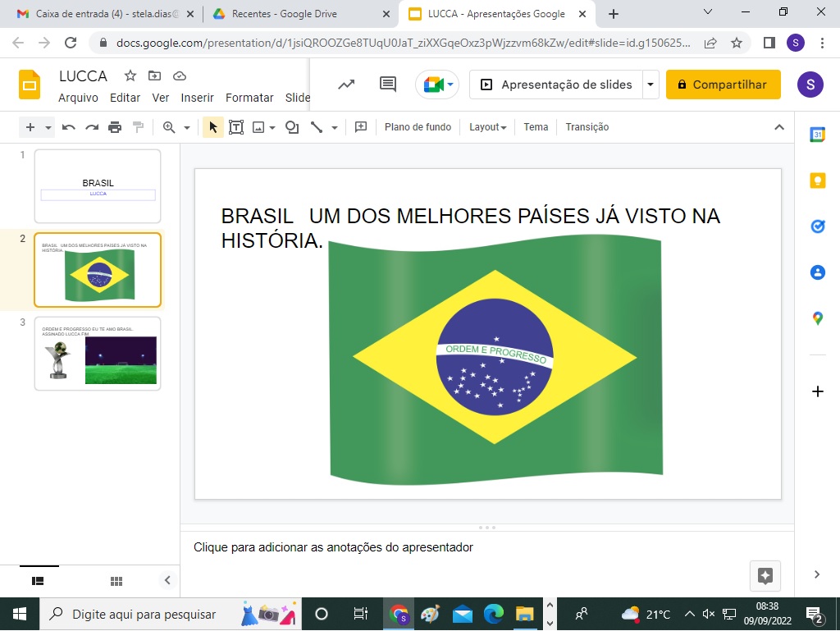The height and width of the screenshot is (631, 840).
Task: Open the move to folder icon
Action: [155, 76]
